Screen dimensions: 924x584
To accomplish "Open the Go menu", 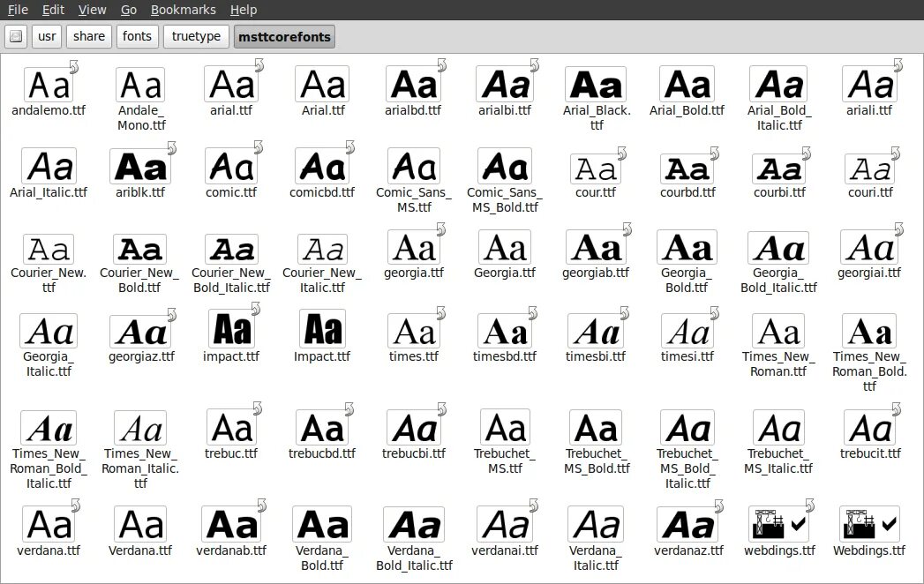I will (x=129, y=10).
